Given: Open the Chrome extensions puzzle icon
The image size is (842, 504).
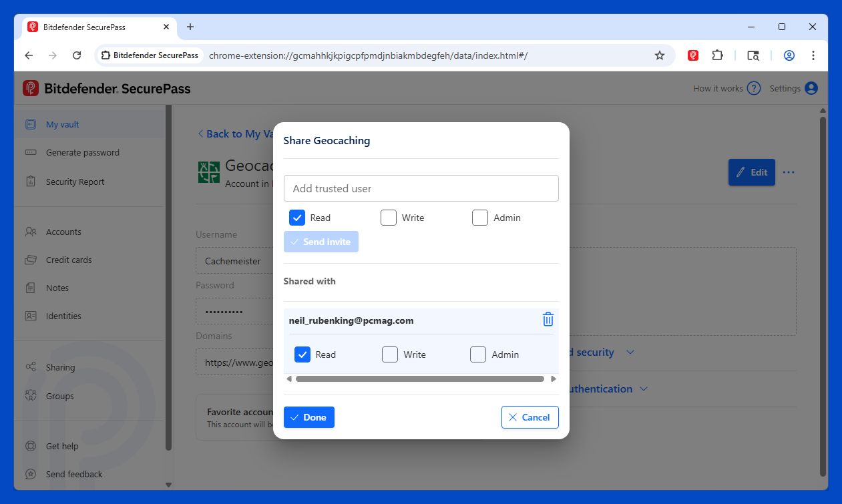Looking at the screenshot, I should click(x=717, y=55).
